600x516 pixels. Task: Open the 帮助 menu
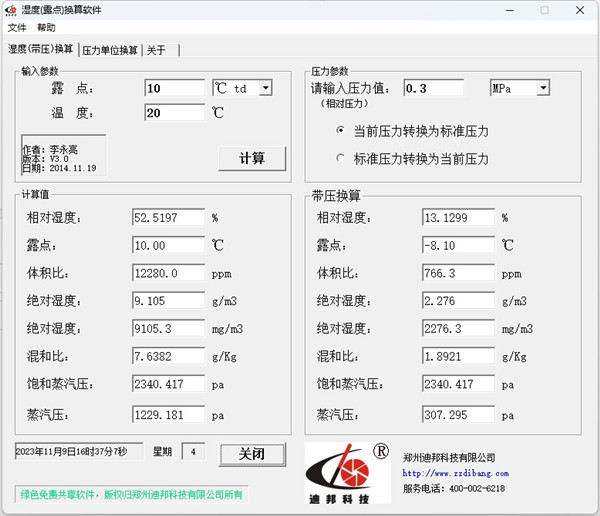click(47, 28)
